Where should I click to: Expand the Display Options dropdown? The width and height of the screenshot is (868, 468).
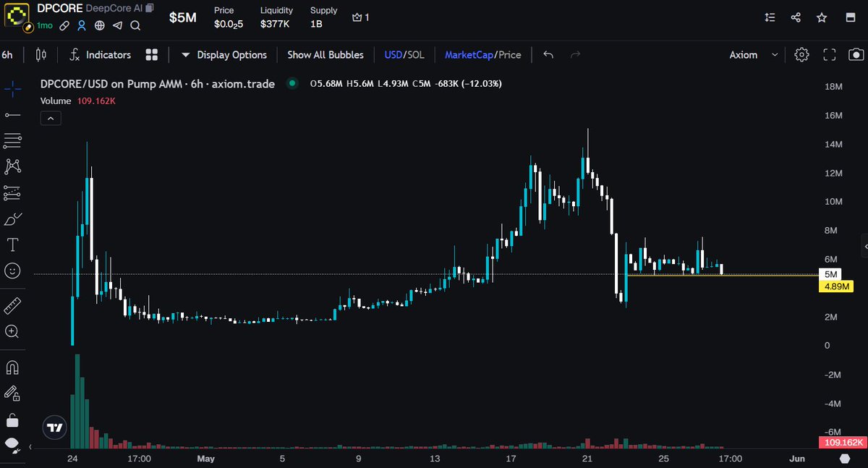(224, 55)
